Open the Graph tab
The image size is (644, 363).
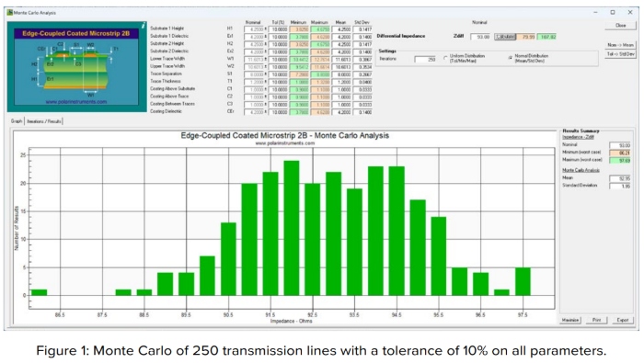[17, 121]
